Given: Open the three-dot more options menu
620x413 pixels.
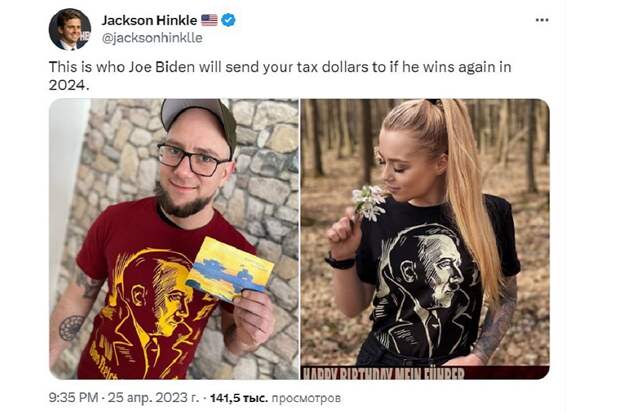Looking at the screenshot, I should 541,20.
